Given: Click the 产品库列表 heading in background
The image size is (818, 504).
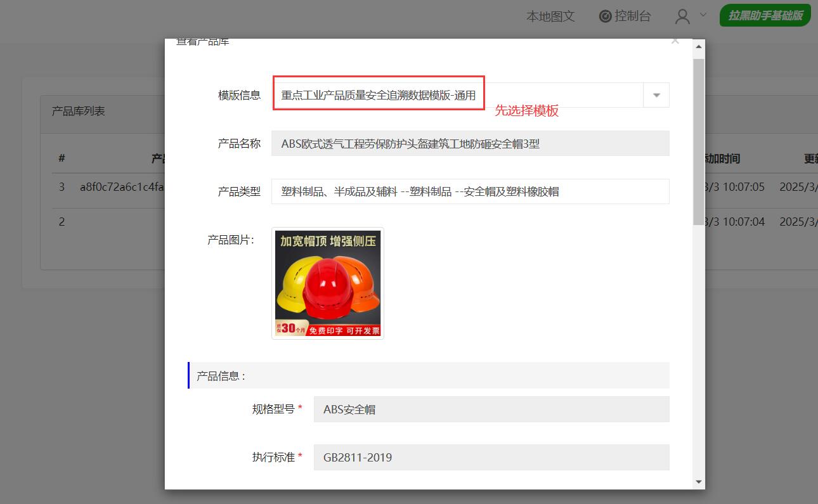Looking at the screenshot, I should click(79, 111).
